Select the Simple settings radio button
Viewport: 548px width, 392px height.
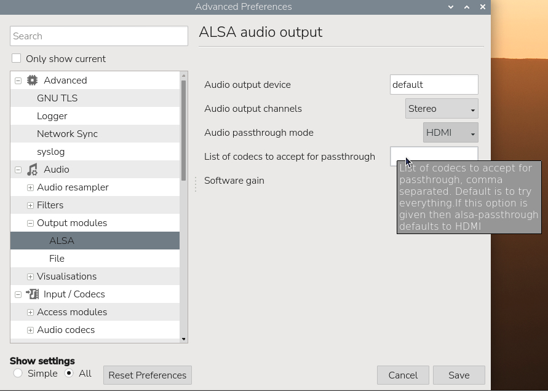(18, 373)
